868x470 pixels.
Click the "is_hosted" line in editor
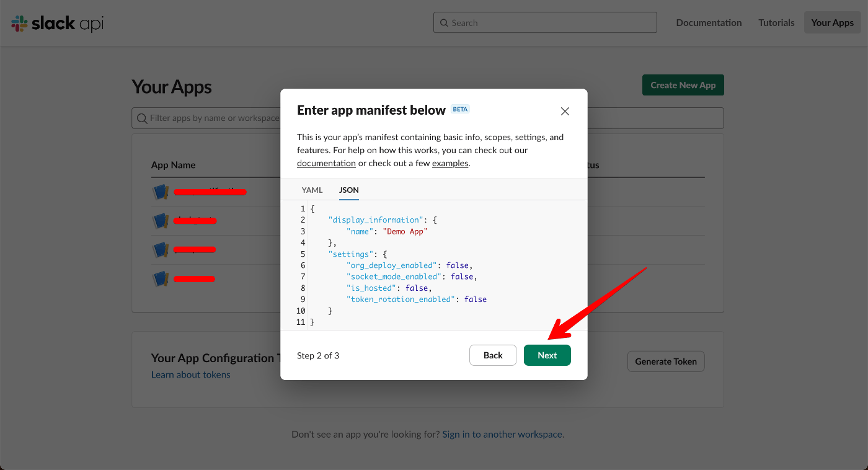[x=389, y=288]
